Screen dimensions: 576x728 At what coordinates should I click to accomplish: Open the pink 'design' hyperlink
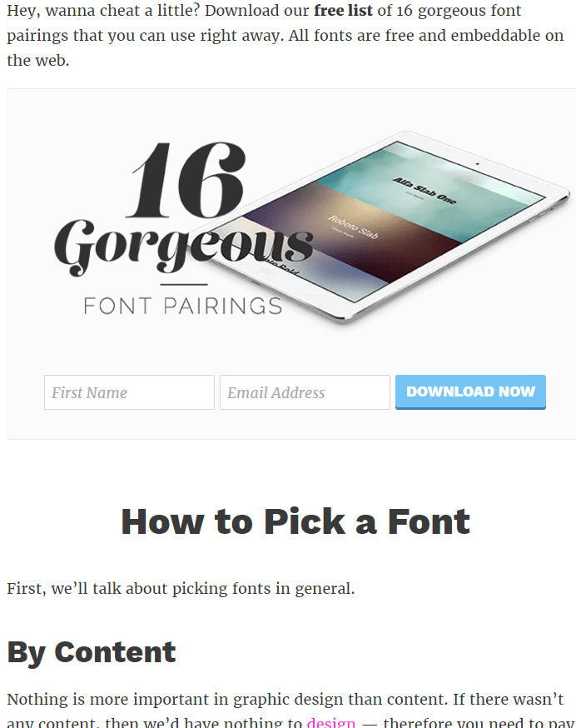[x=331, y=722]
